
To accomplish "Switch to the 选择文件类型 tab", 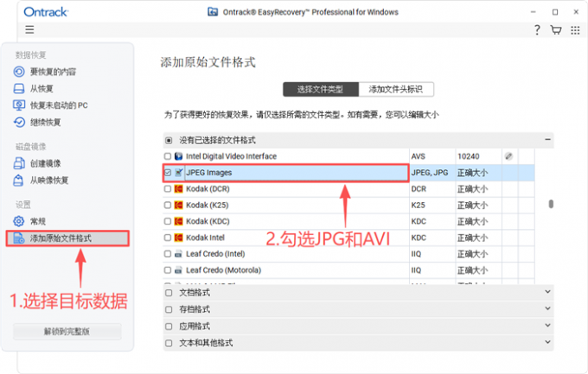I will tap(321, 89).
